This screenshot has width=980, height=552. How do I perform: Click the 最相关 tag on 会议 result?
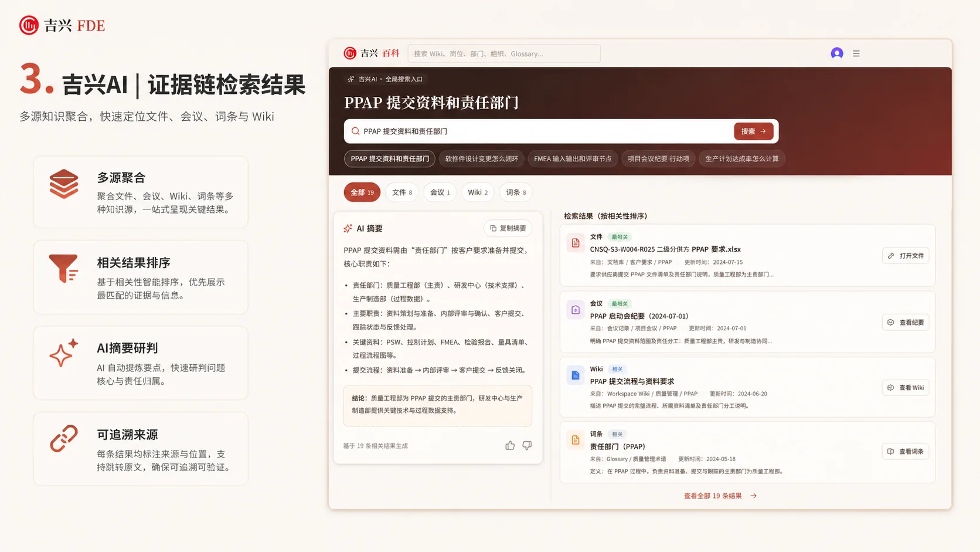(620, 304)
